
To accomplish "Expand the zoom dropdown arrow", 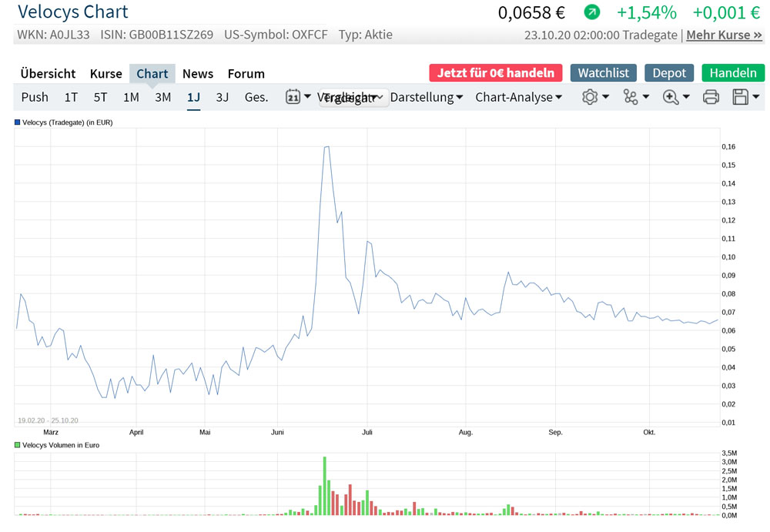I will tap(686, 97).
